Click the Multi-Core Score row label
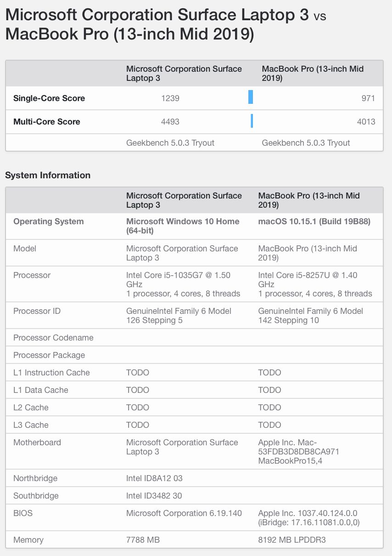 coord(47,122)
